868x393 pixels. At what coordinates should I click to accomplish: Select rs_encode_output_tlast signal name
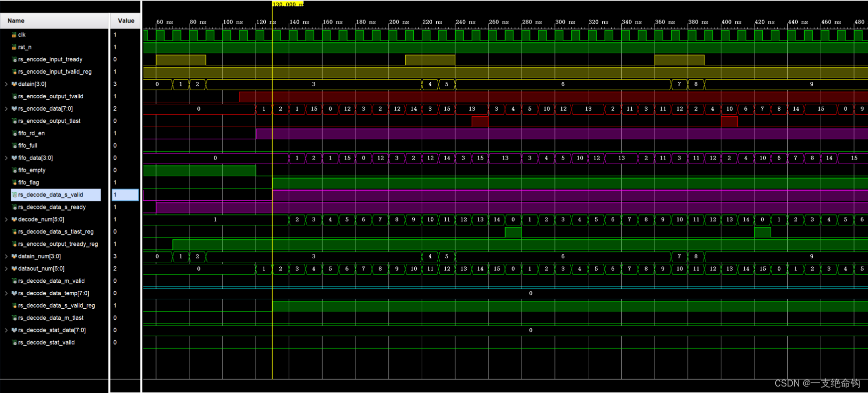point(49,121)
